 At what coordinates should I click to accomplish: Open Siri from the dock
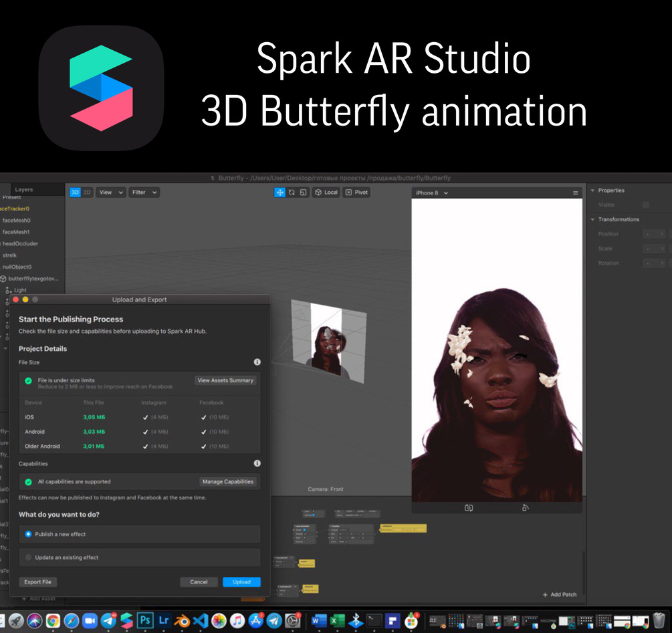click(x=35, y=620)
